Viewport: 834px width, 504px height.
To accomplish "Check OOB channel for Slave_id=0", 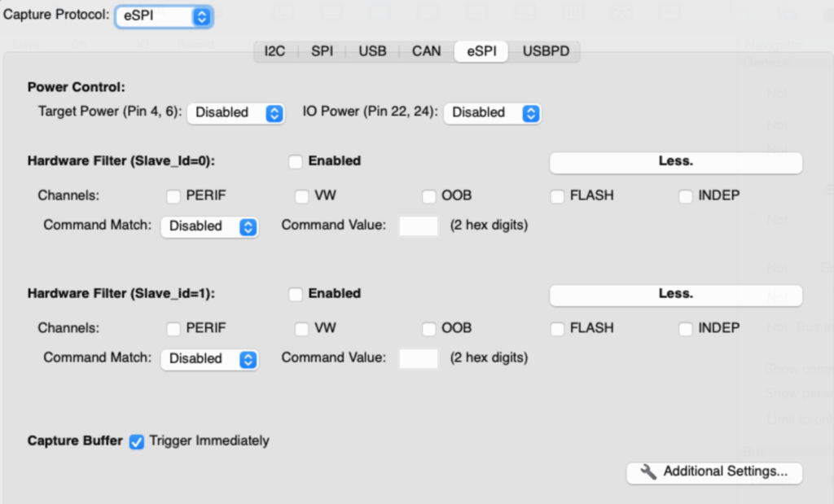I will 429,196.
